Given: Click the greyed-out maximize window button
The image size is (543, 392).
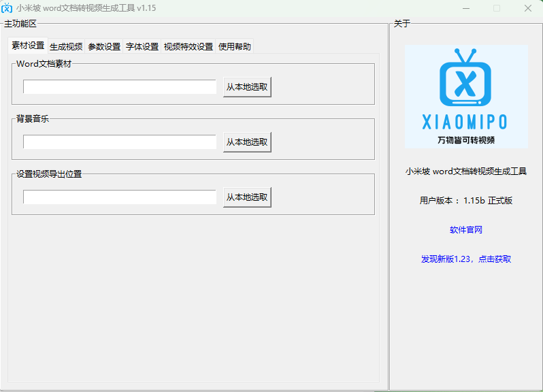Looking at the screenshot, I should pos(497,8).
